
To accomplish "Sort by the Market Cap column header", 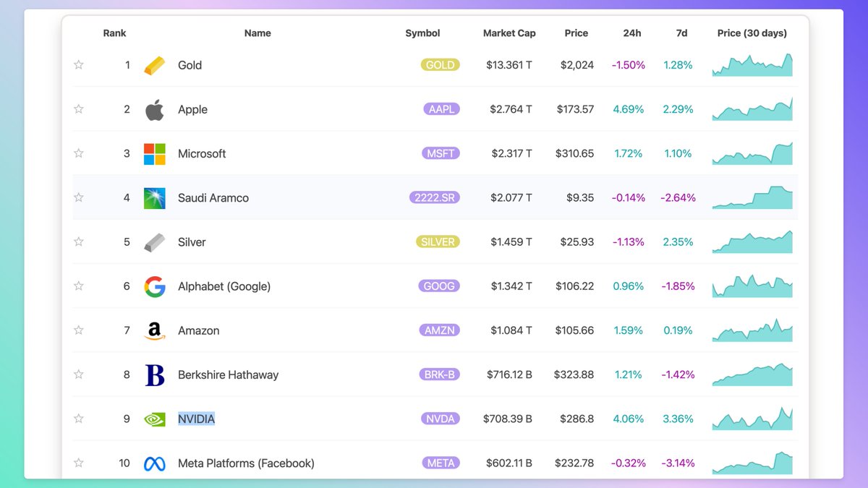I will tap(509, 33).
